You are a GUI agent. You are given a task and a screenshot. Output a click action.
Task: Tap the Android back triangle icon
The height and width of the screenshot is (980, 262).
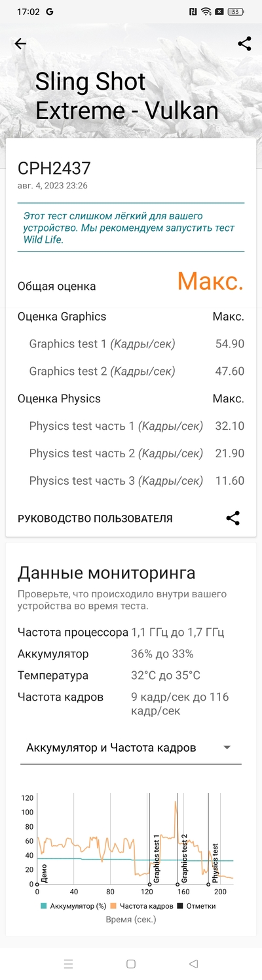coord(193,964)
